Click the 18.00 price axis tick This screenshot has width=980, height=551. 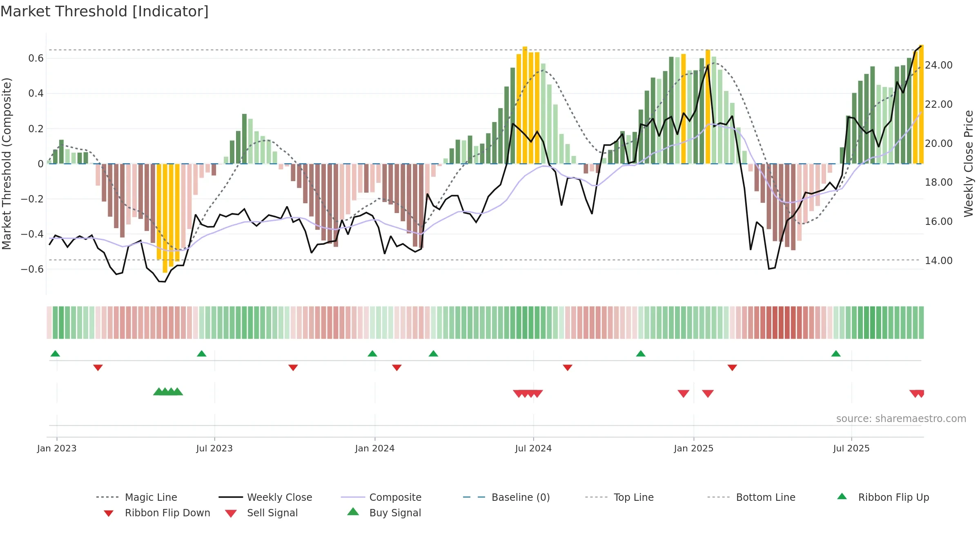(x=939, y=182)
